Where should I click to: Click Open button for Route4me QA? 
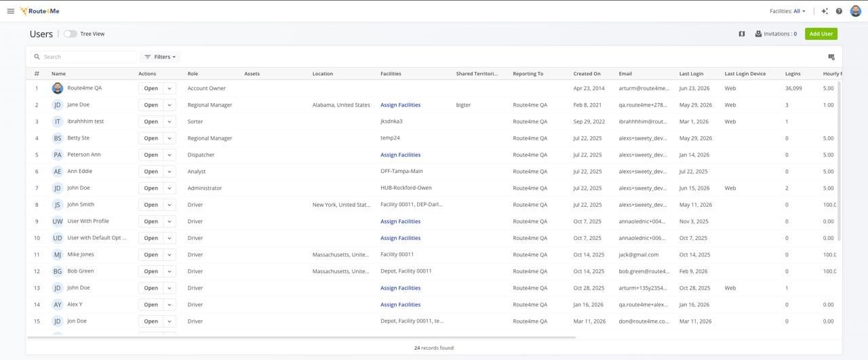click(151, 88)
